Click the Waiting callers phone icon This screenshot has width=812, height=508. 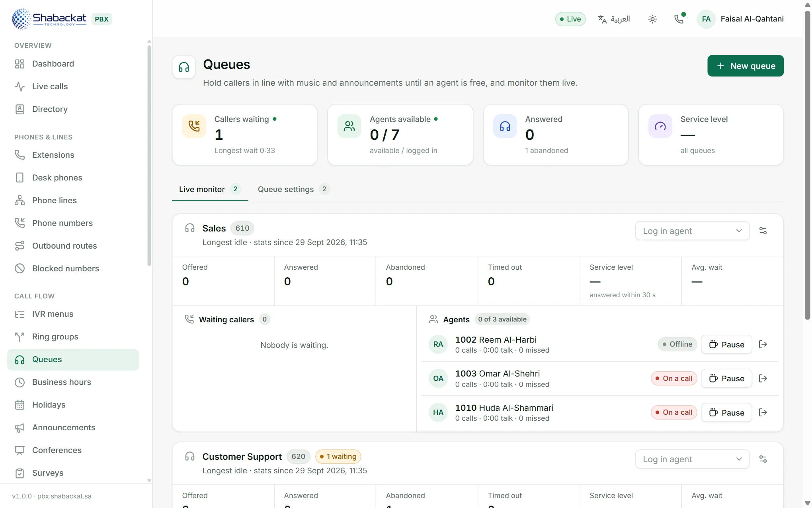tap(189, 319)
